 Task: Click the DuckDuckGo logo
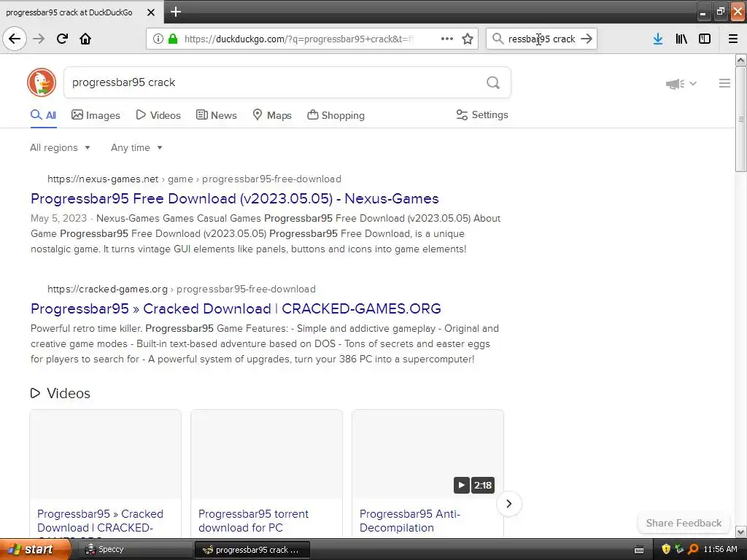click(x=42, y=82)
